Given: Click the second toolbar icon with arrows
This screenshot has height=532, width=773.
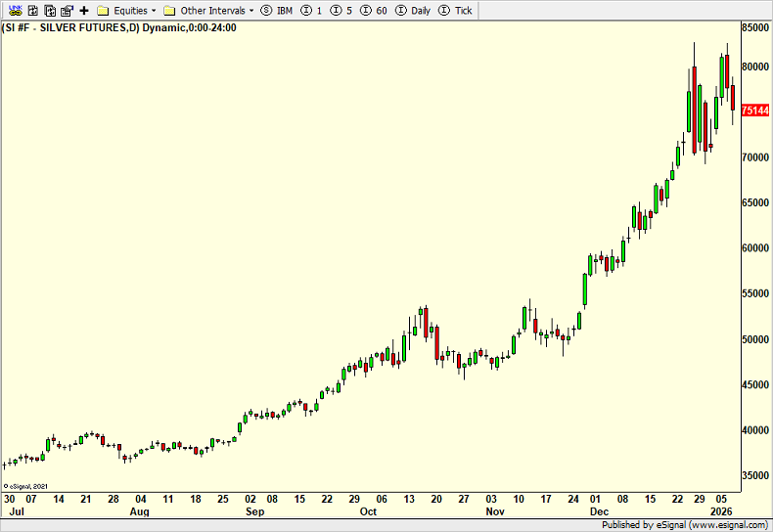Looking at the screenshot, I should click(x=31, y=10).
